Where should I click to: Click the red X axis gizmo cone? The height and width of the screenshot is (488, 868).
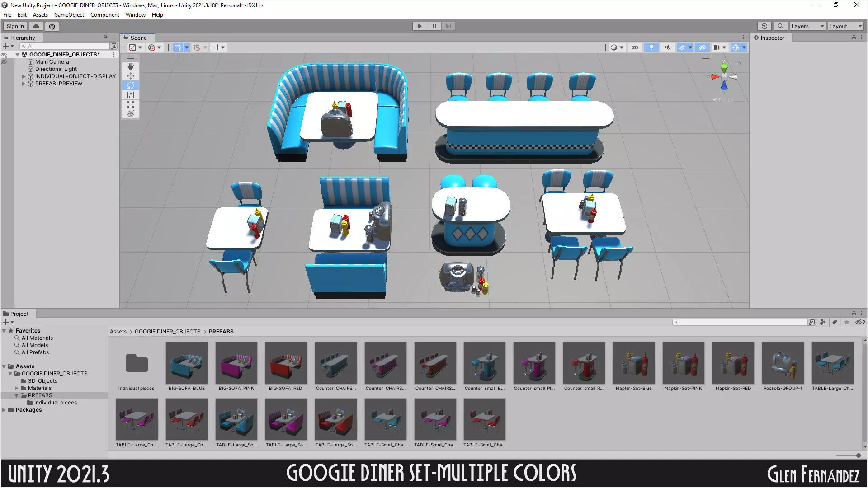(715, 77)
